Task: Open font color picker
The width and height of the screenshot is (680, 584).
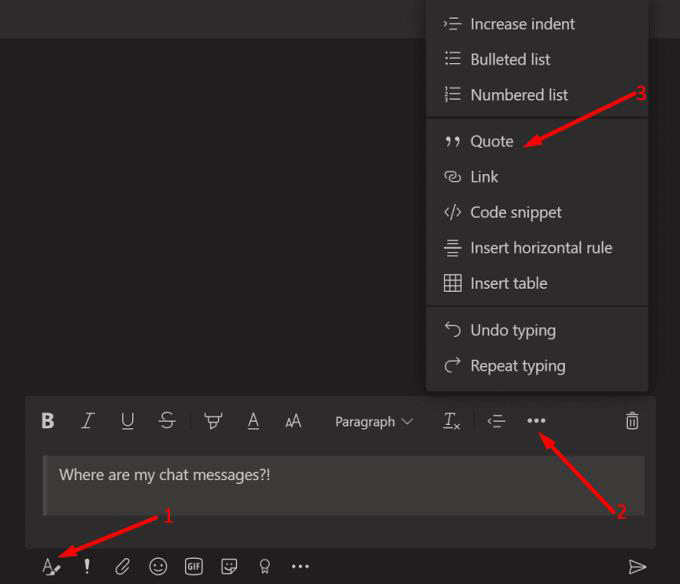Action: click(253, 421)
